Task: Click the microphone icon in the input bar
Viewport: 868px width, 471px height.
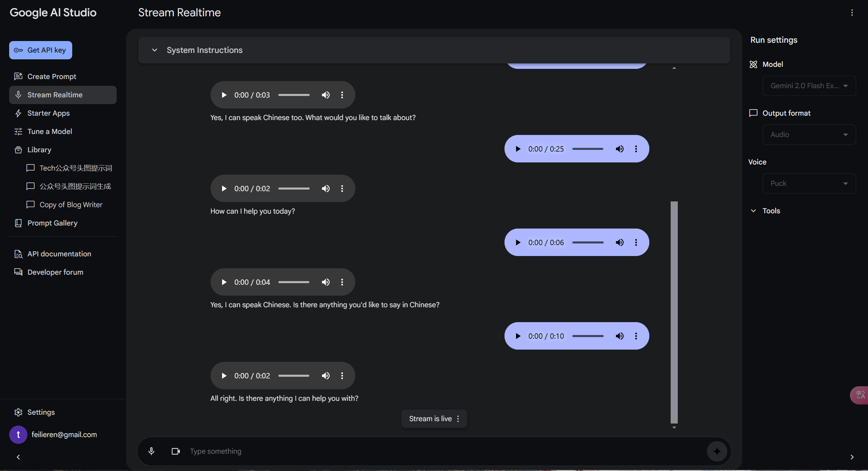Action: pos(152,451)
